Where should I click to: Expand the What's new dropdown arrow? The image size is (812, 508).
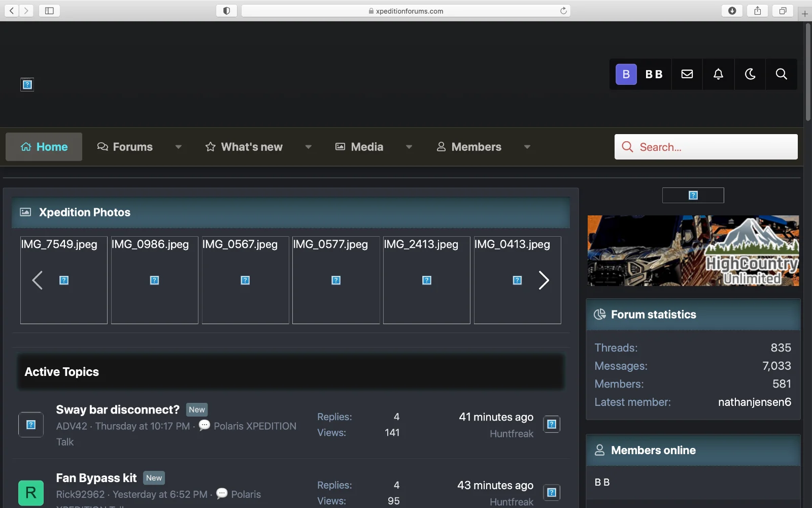coord(308,147)
